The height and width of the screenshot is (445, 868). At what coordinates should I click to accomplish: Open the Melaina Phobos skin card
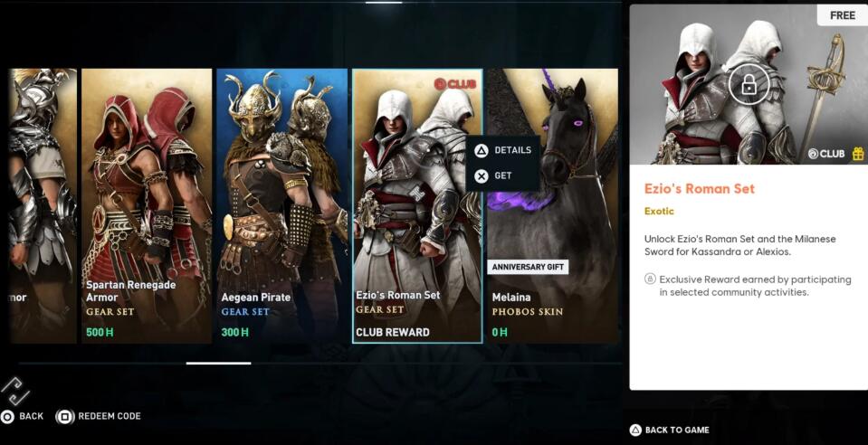point(552,205)
